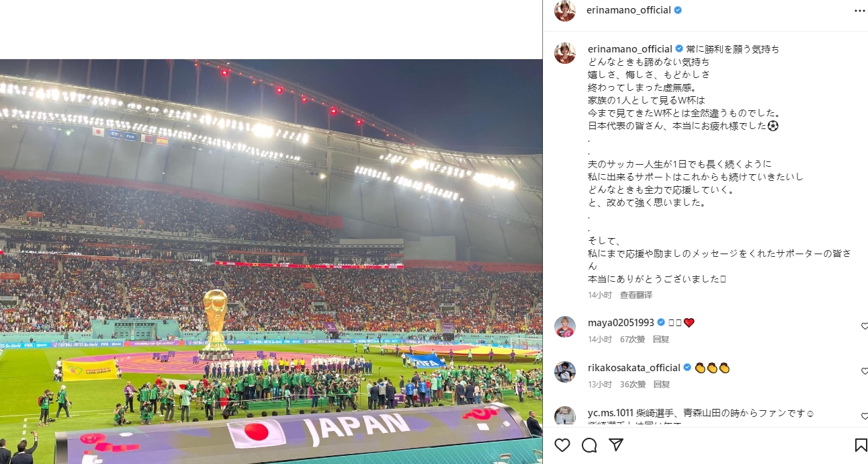Click verified badge next to header username

678,10
